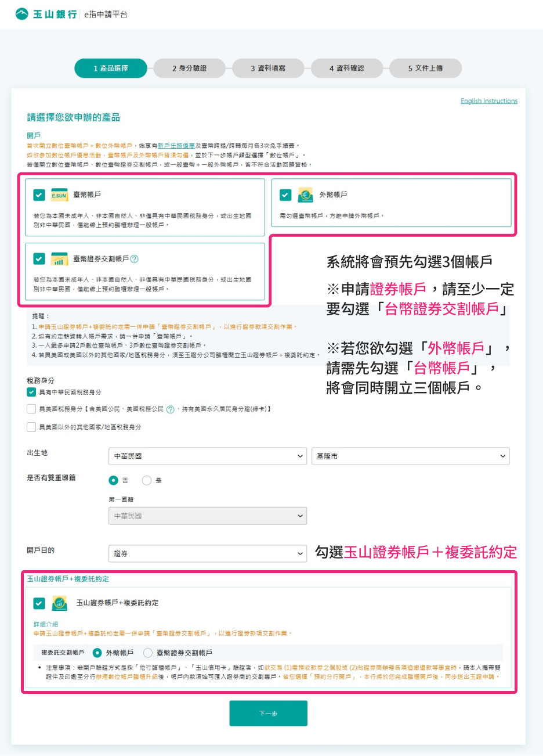
Task: Click the 是否有雙重國籍 label
Action: tap(51, 478)
